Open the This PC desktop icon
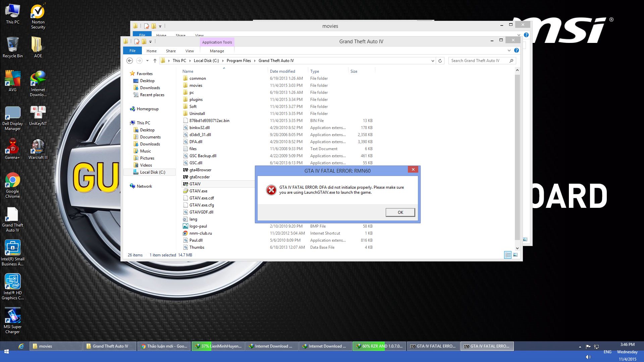The image size is (644, 362). click(x=13, y=14)
